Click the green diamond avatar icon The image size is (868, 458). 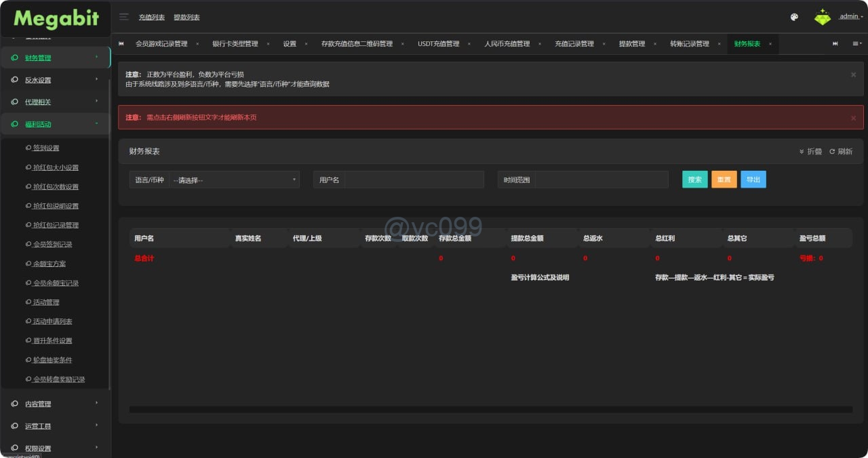(823, 17)
